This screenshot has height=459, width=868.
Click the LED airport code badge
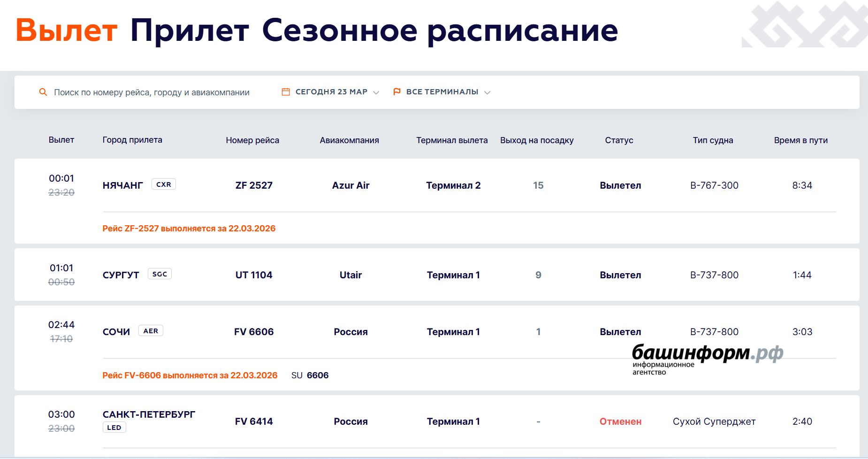point(114,428)
